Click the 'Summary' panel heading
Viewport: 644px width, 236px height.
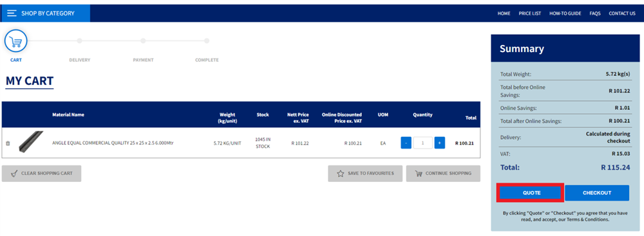point(522,49)
